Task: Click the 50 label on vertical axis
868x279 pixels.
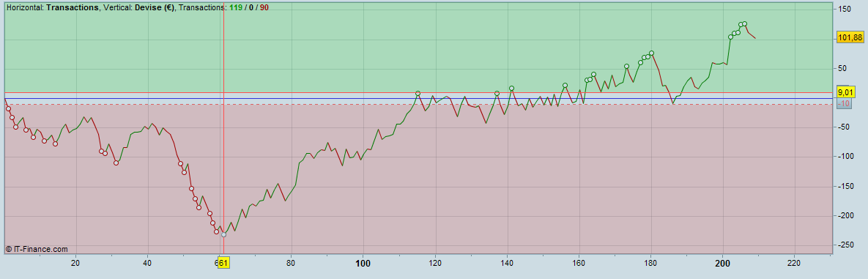Action: point(842,69)
